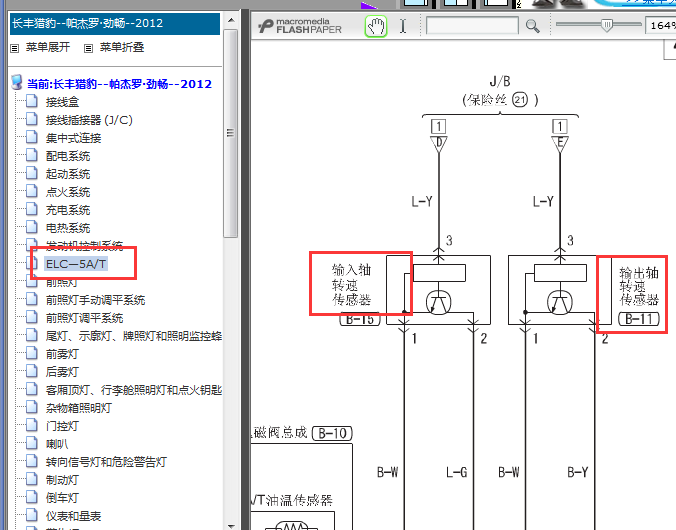This screenshot has height=530, width=676.
Task: Open the 集中式连接 item
Action: click(73, 138)
